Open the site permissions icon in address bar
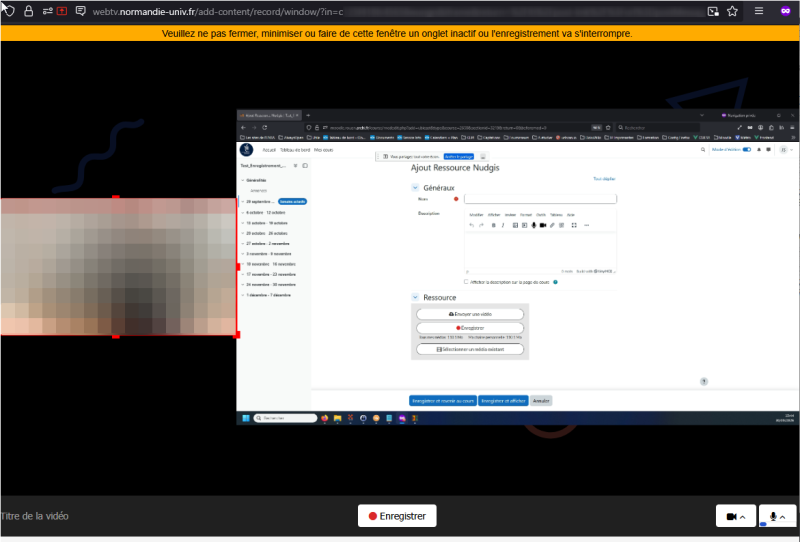 tap(47, 11)
